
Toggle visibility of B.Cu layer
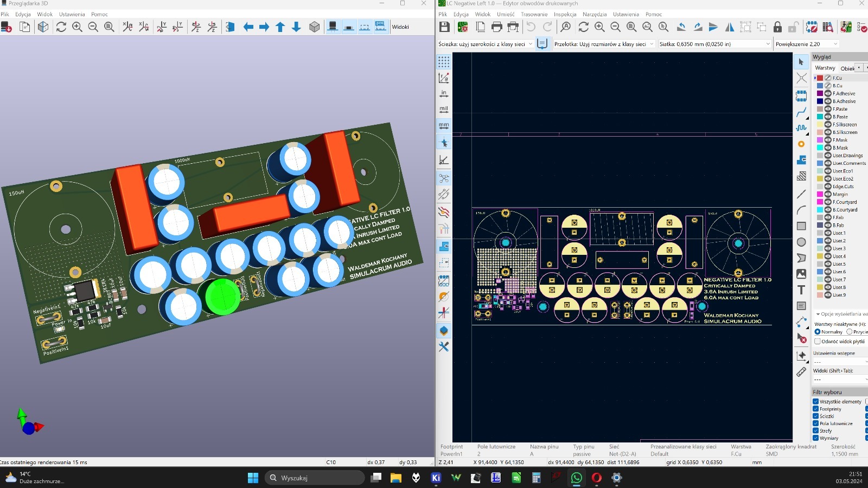tap(828, 86)
